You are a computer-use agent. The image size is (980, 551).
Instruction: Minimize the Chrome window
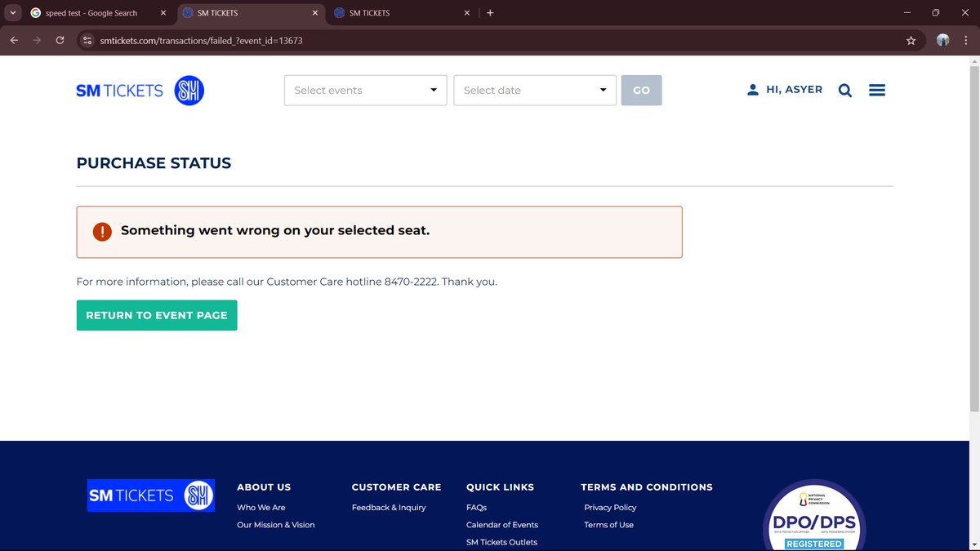point(908,13)
